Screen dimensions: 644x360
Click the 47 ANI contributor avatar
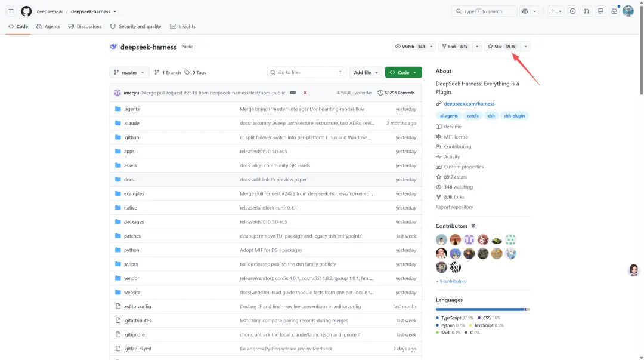[x=455, y=267]
